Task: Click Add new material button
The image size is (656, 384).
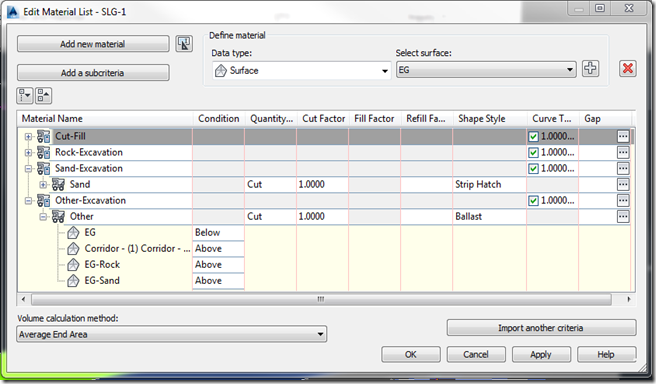Action: pos(93,44)
